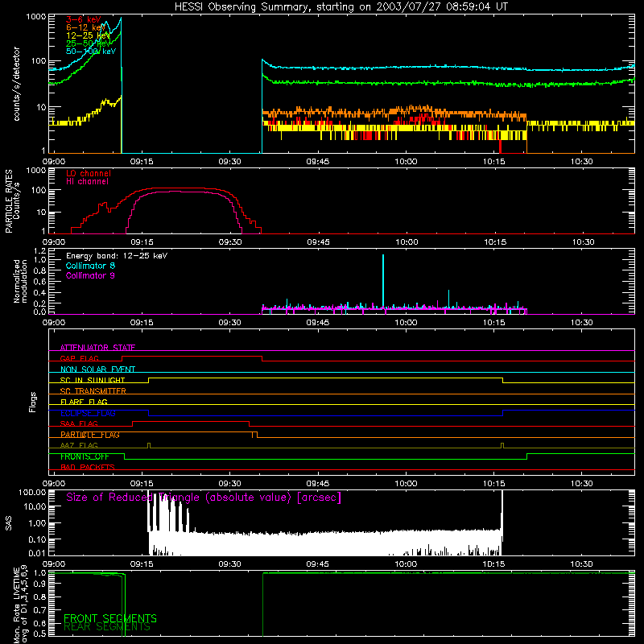Click the 'Size of Reduced Triangle' plot caption
Image resolution: width=644 pixels, height=644 pixels.
[x=204, y=497]
